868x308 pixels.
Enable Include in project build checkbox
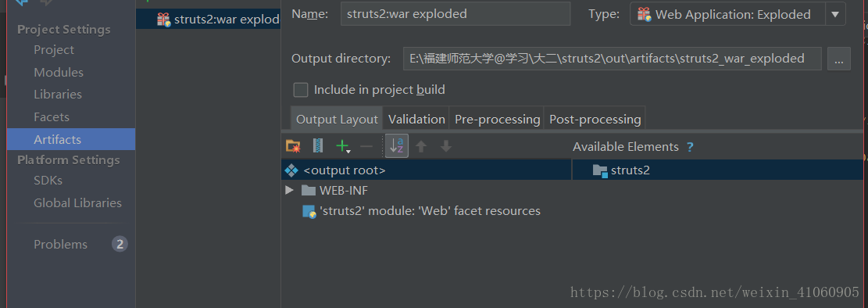[x=301, y=90]
